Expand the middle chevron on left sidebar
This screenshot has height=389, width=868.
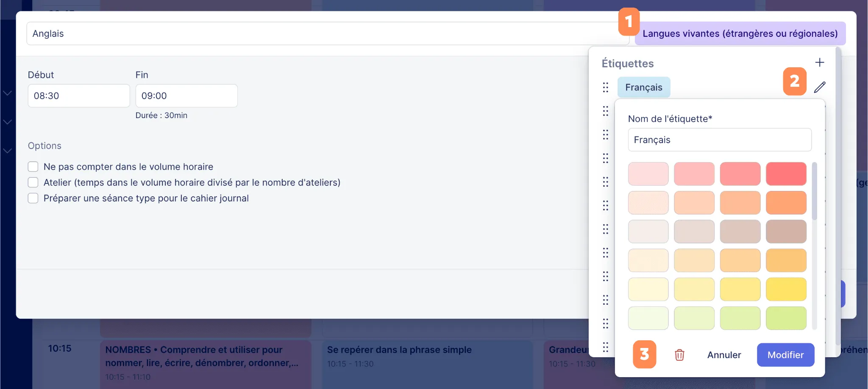[7, 122]
